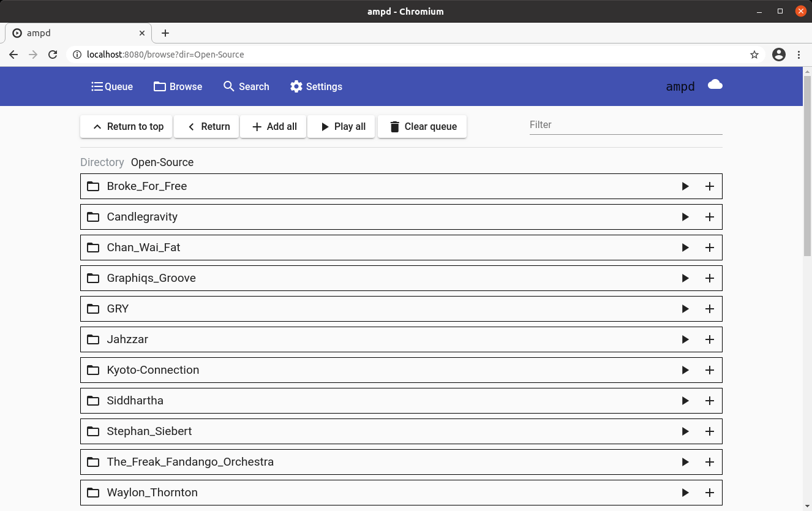Play The_Freak_Fandango_Orchestra folder

pos(685,462)
